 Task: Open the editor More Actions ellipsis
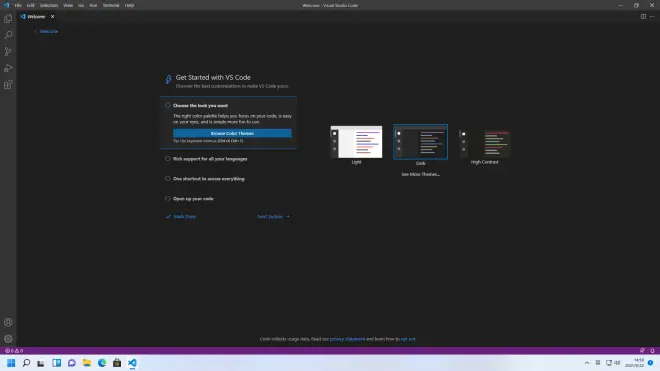[652, 16]
